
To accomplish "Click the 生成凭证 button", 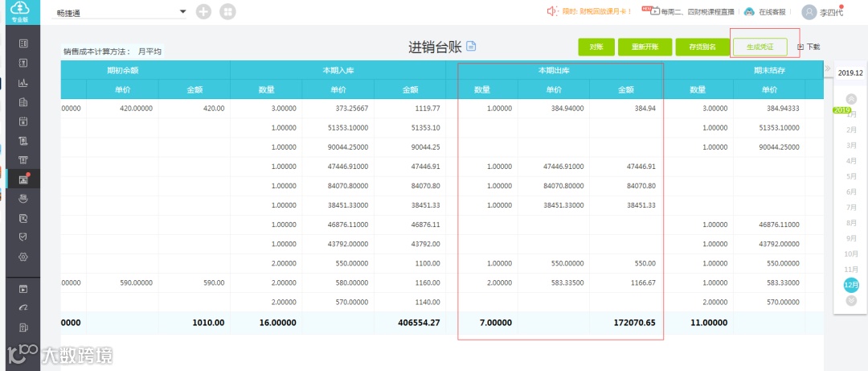I will [x=759, y=47].
